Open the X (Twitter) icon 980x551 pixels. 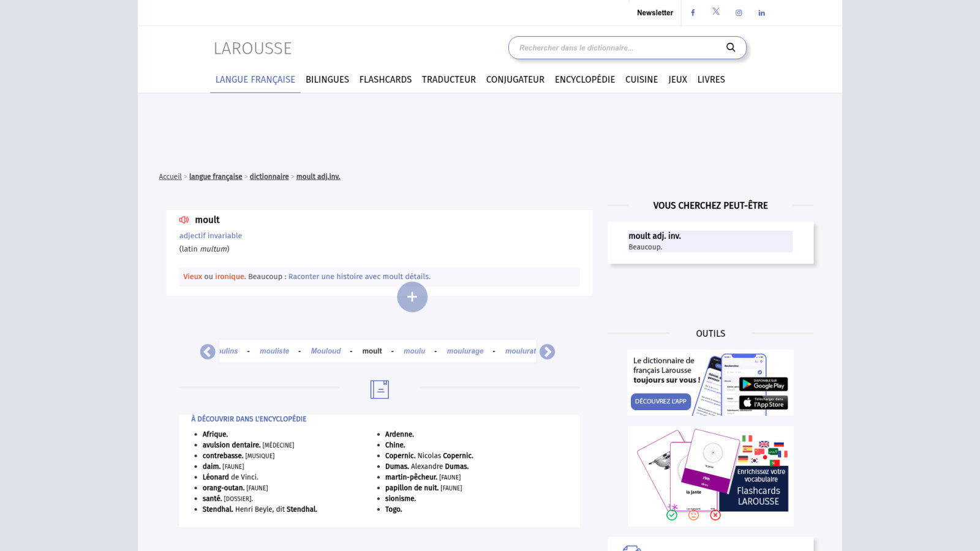point(716,12)
